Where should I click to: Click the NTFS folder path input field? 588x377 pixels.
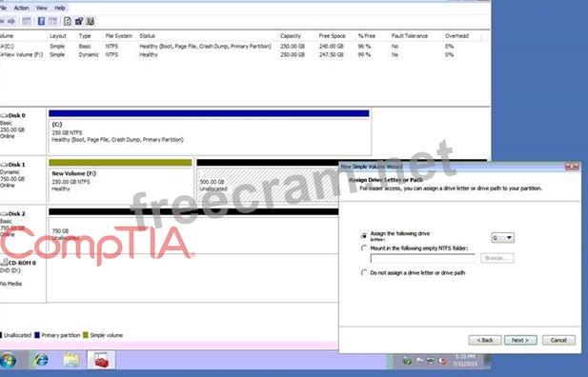click(422, 258)
